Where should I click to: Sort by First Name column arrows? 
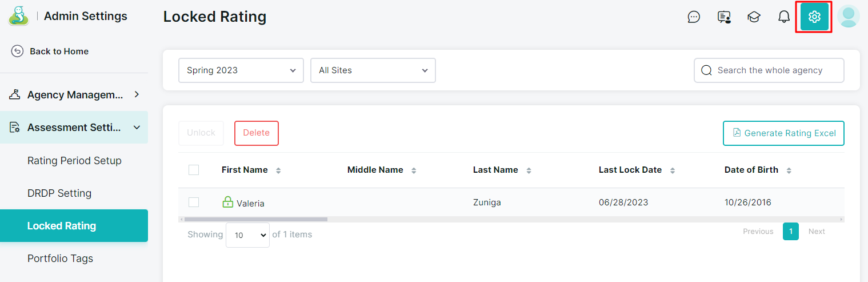click(278, 170)
